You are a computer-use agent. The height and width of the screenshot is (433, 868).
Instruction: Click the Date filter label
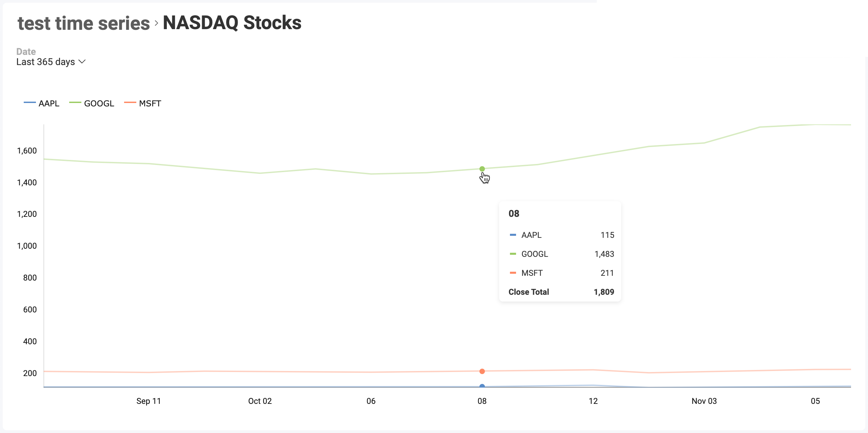pos(26,51)
